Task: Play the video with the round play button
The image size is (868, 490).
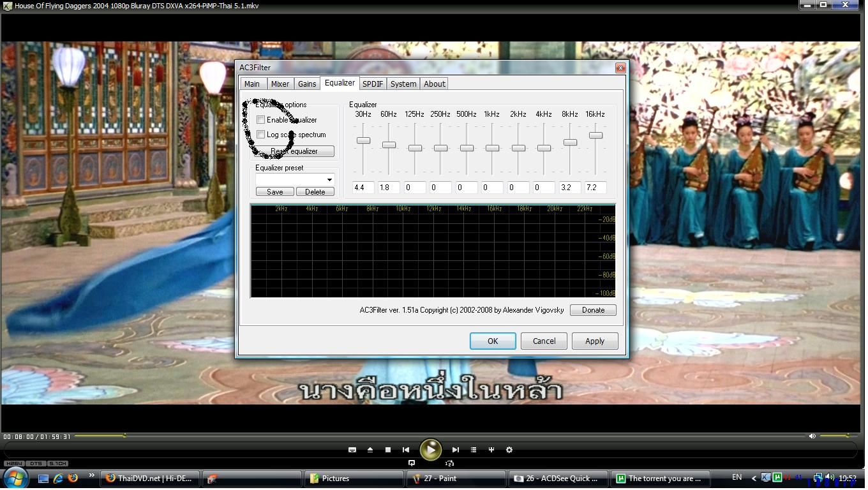Action: (431, 450)
